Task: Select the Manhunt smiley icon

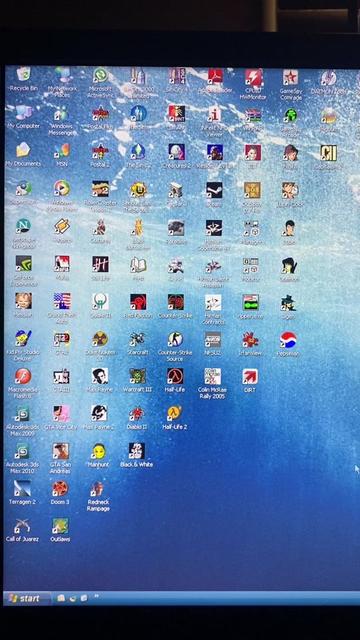Action: coord(99,451)
